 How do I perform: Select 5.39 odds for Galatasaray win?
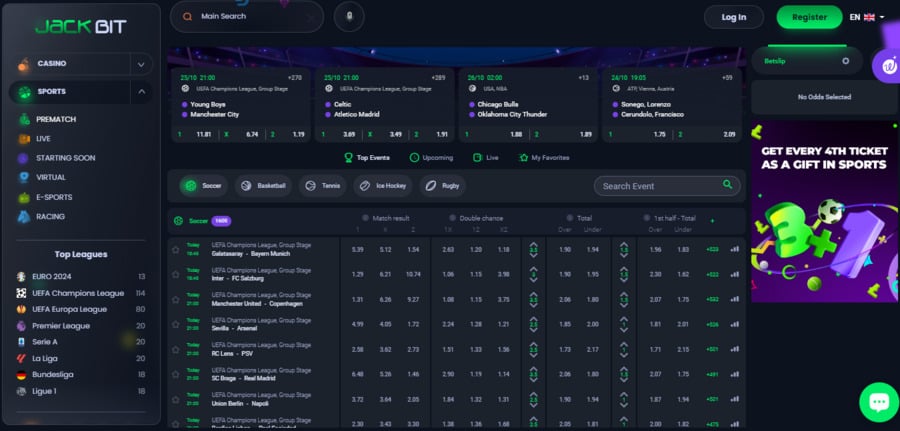[358, 250]
